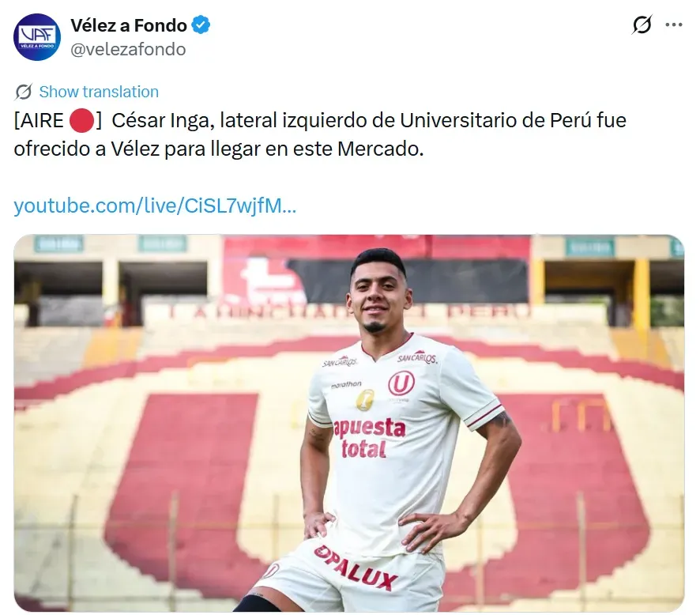Open the Vélez a Fondo display name
Image resolution: width=700 pixels, height=615 pixels.
coord(129,25)
